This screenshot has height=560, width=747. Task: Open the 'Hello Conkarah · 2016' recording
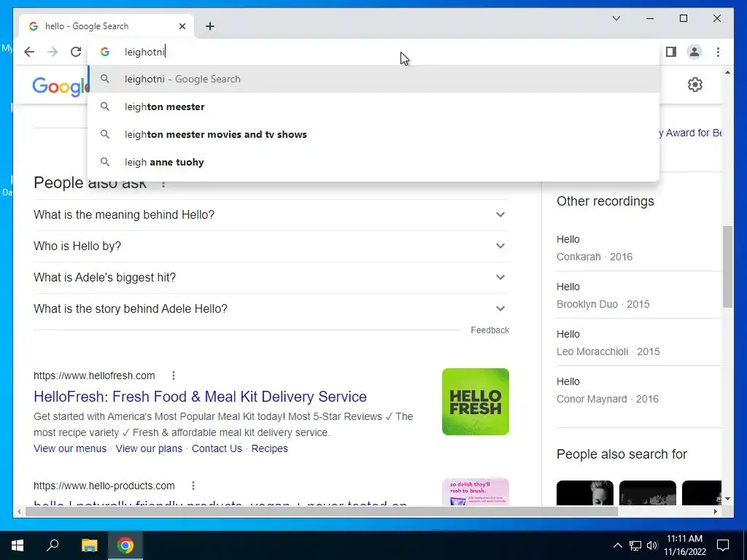pyautogui.click(x=638, y=248)
